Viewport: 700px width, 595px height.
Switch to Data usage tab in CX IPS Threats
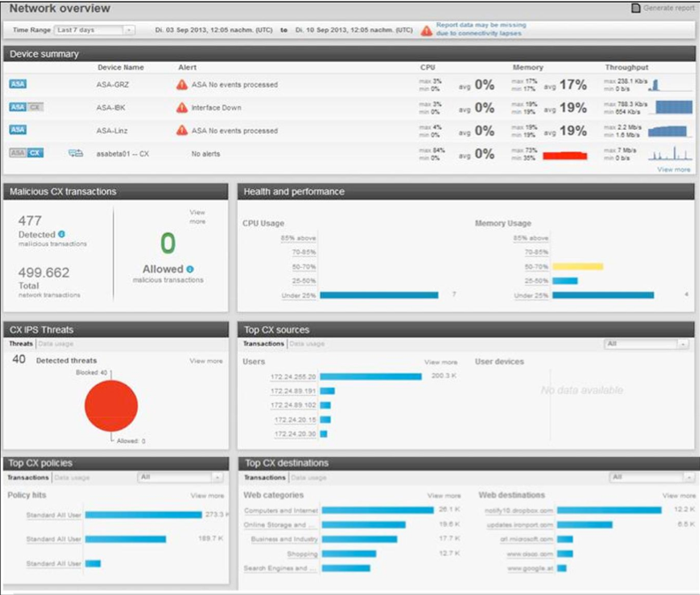point(55,344)
